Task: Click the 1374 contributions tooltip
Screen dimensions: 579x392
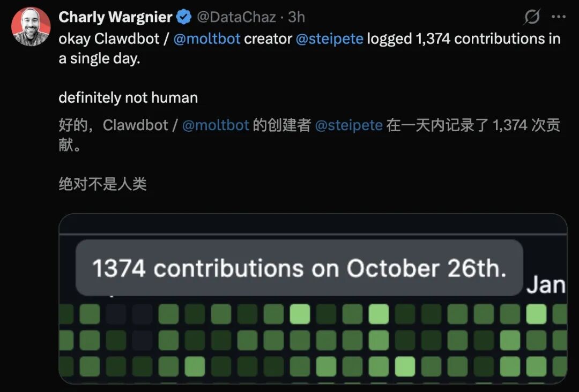Action: [x=299, y=268]
